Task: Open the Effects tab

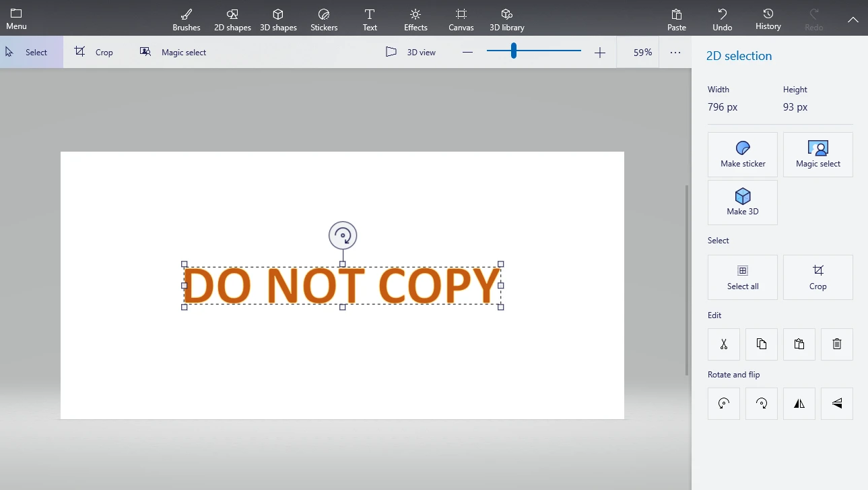Action: (415, 19)
